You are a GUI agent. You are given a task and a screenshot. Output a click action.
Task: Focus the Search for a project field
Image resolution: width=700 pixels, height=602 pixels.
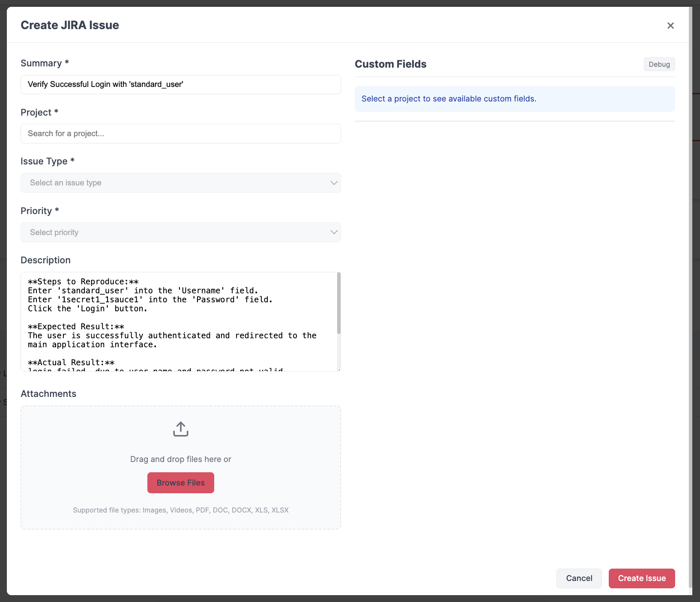point(181,134)
